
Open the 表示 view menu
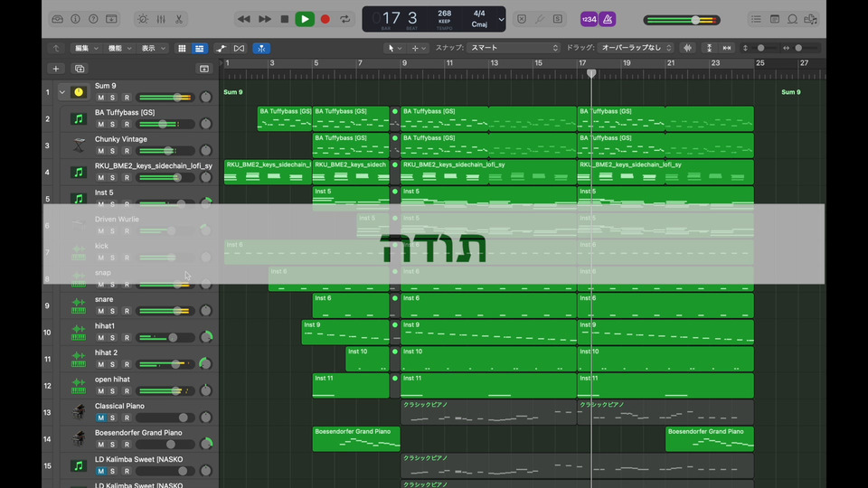154,48
